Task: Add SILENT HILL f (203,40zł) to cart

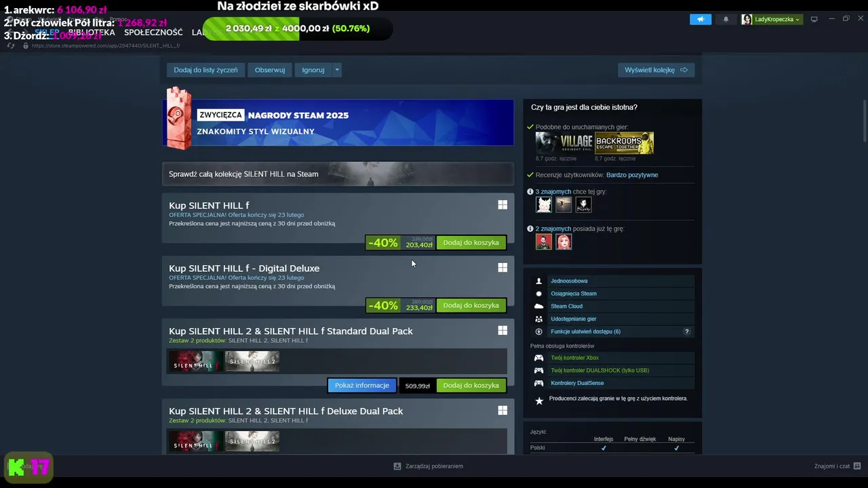Action: click(x=471, y=243)
